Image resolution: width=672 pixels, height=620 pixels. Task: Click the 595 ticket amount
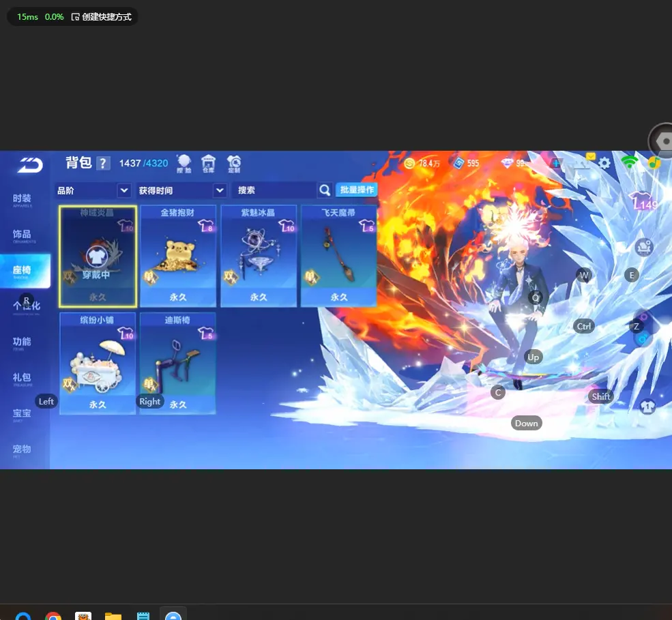tap(473, 163)
